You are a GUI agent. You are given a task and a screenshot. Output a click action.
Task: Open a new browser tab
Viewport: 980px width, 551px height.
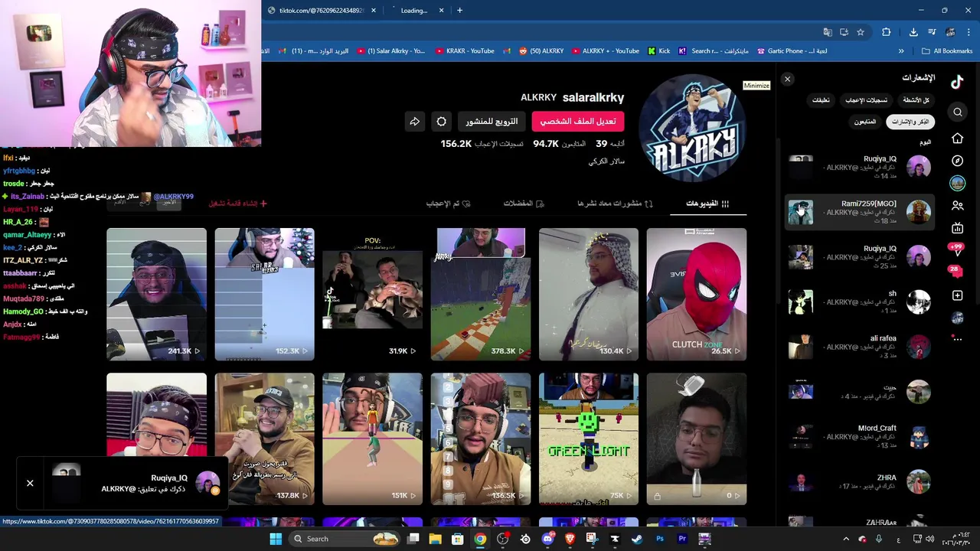tap(459, 11)
